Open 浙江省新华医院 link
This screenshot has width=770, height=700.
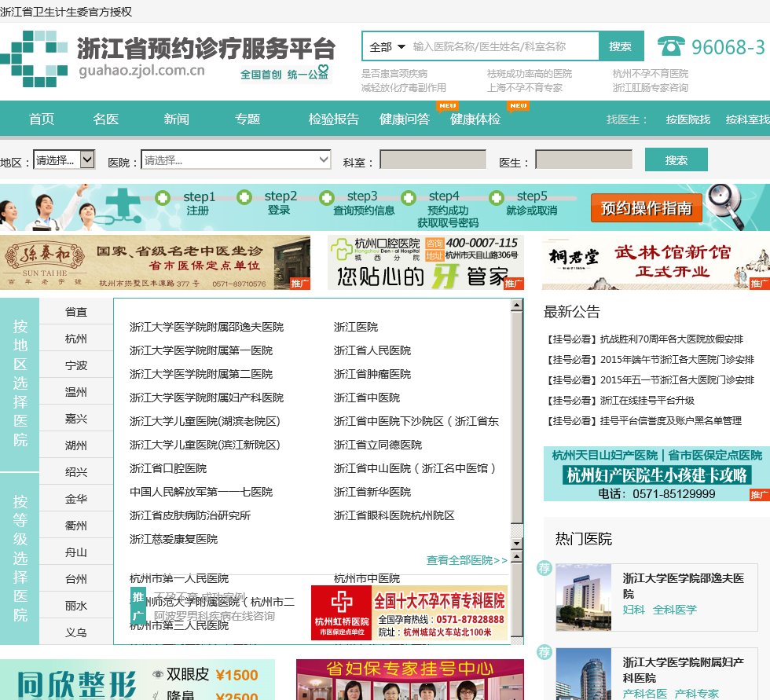tap(372, 492)
